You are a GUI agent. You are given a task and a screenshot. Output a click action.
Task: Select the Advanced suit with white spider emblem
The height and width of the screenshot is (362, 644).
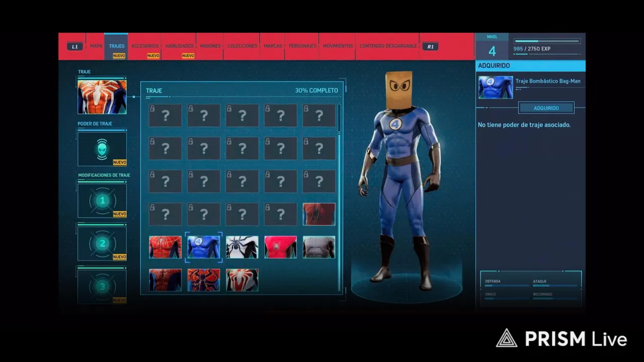pos(242,280)
